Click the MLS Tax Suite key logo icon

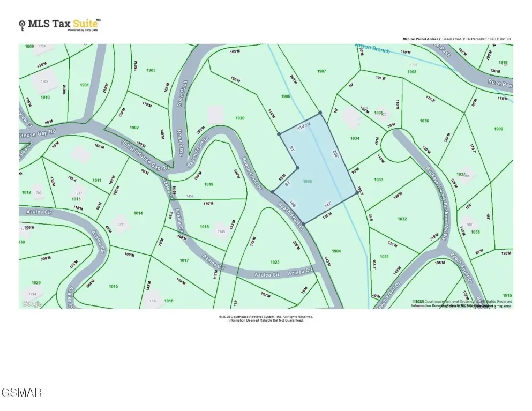point(21,24)
